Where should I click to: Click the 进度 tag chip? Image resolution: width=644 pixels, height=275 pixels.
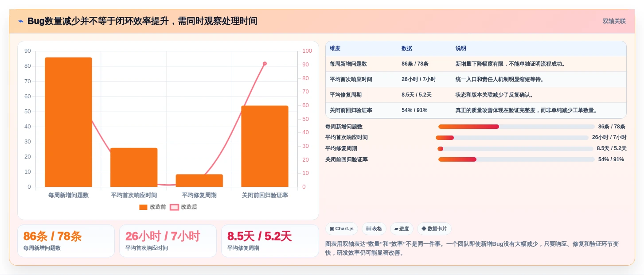[x=402, y=229]
